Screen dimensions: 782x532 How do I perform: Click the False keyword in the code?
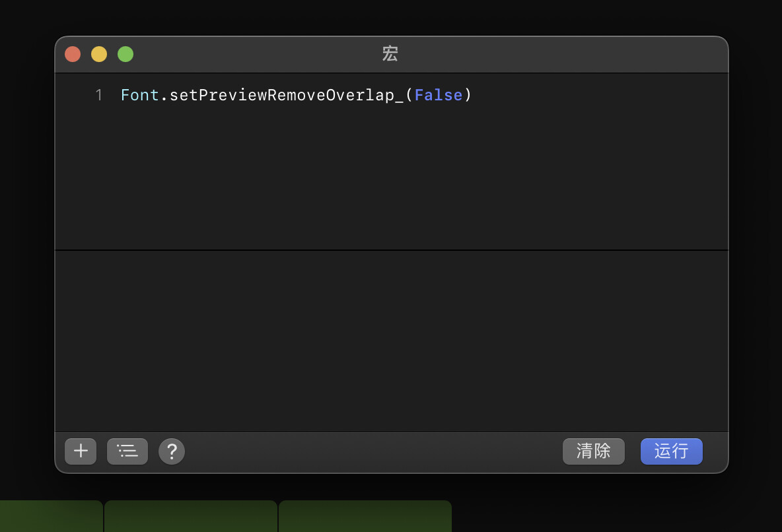pyautogui.click(x=439, y=96)
